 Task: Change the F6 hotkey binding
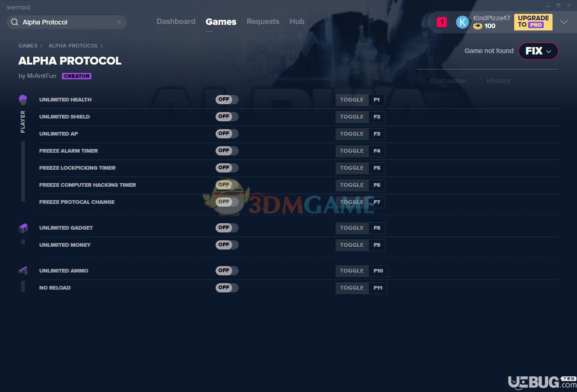pos(377,185)
